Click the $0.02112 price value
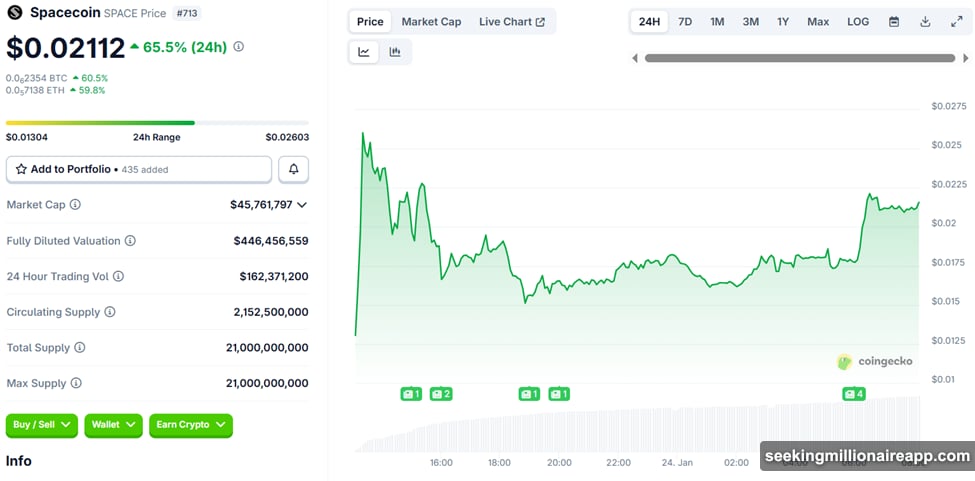Viewport: 975px width, 481px height. (x=66, y=48)
